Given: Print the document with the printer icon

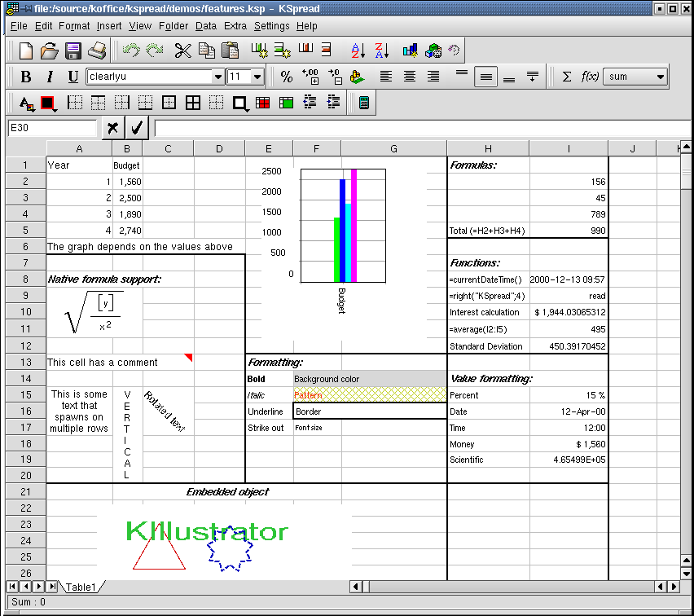Looking at the screenshot, I should click(x=97, y=51).
